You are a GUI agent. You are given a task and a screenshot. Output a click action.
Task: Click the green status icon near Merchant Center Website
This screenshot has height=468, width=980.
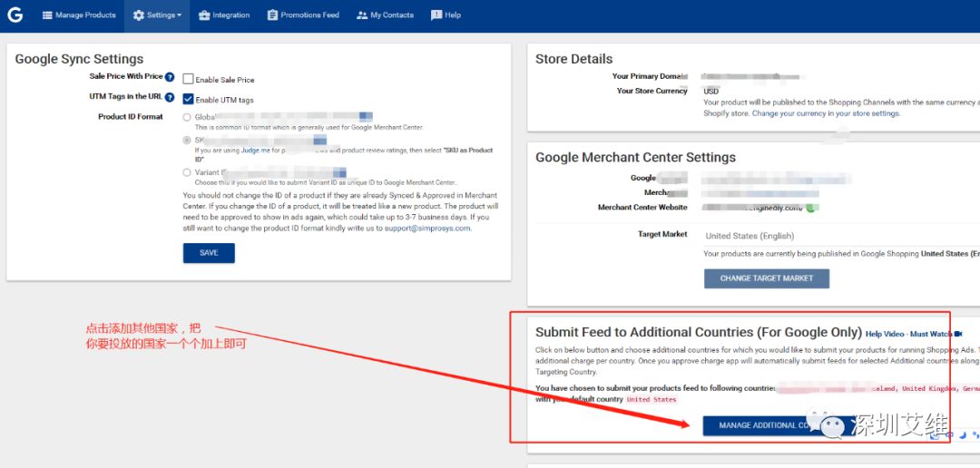pos(810,208)
